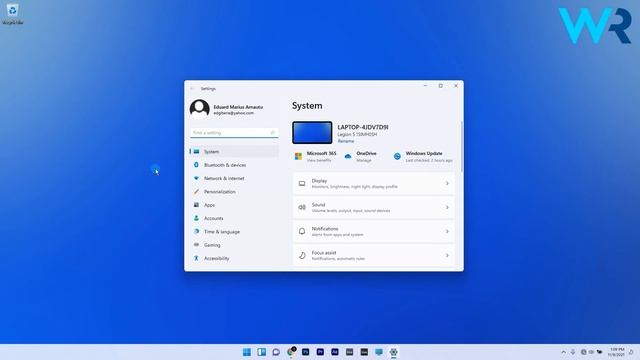Click the laptop wallpaper preview thumbnail

coord(312,132)
